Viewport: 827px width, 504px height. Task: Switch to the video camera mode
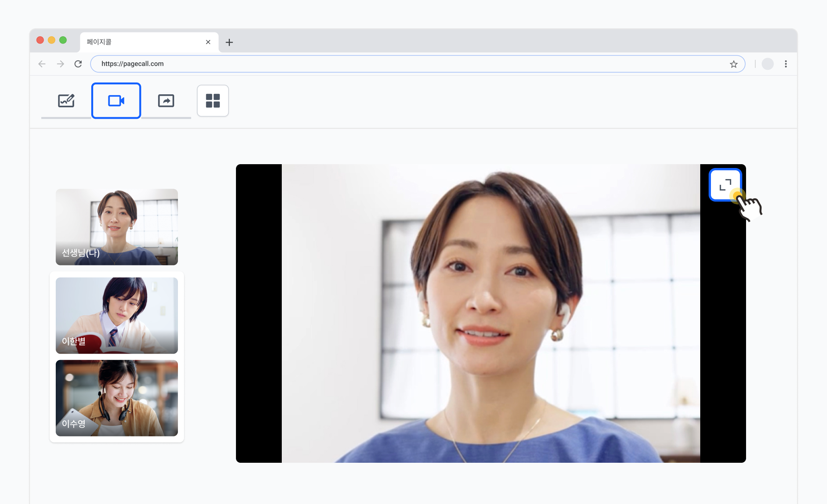pos(116,101)
